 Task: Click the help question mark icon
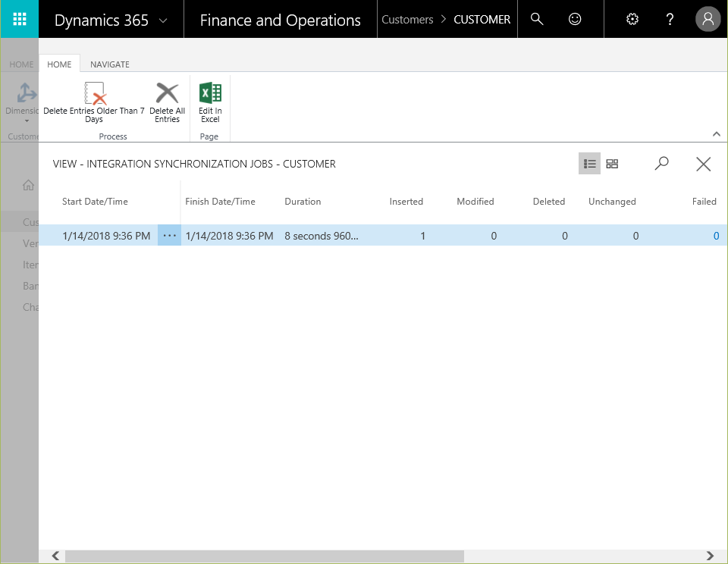[x=670, y=20]
